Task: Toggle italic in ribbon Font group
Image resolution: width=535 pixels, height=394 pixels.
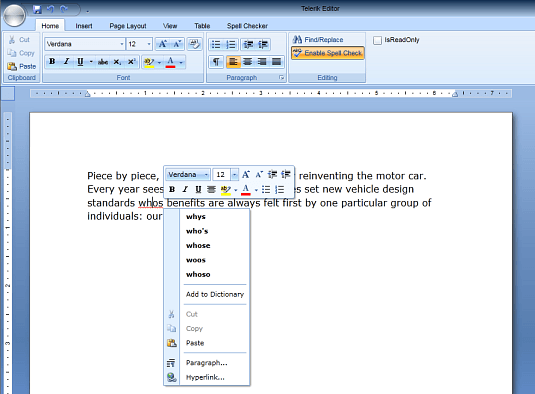Action: (66, 62)
